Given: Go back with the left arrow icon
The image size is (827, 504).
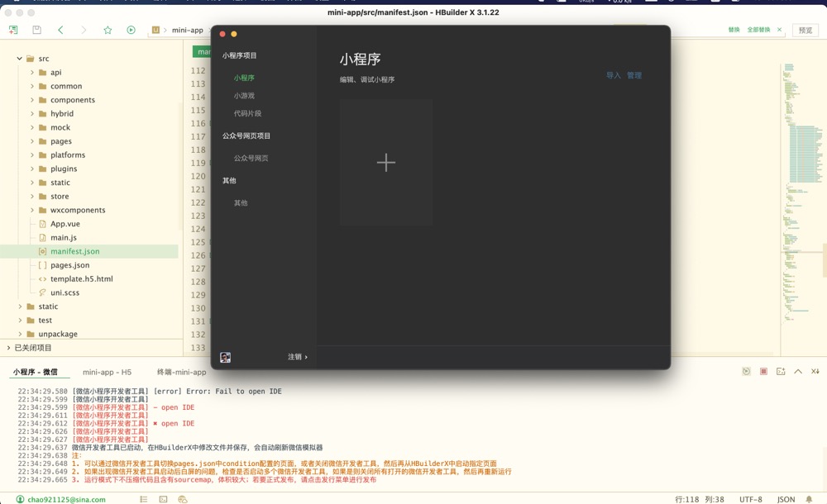Looking at the screenshot, I should pyautogui.click(x=60, y=30).
